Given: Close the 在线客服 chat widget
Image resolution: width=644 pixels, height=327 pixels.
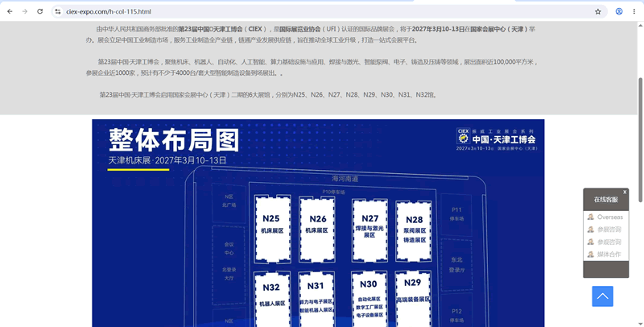Looking at the screenshot, I should tap(625, 192).
